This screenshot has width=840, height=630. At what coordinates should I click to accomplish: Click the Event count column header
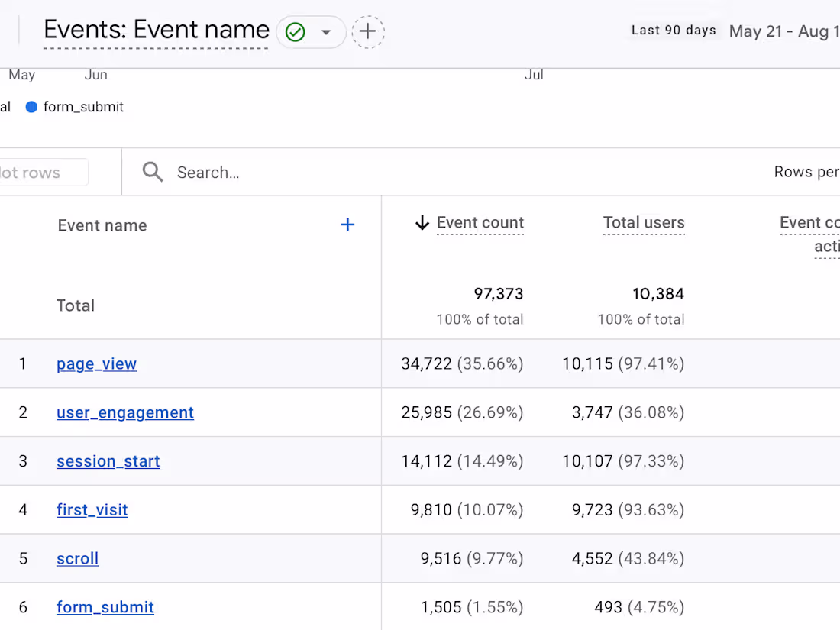(x=480, y=222)
